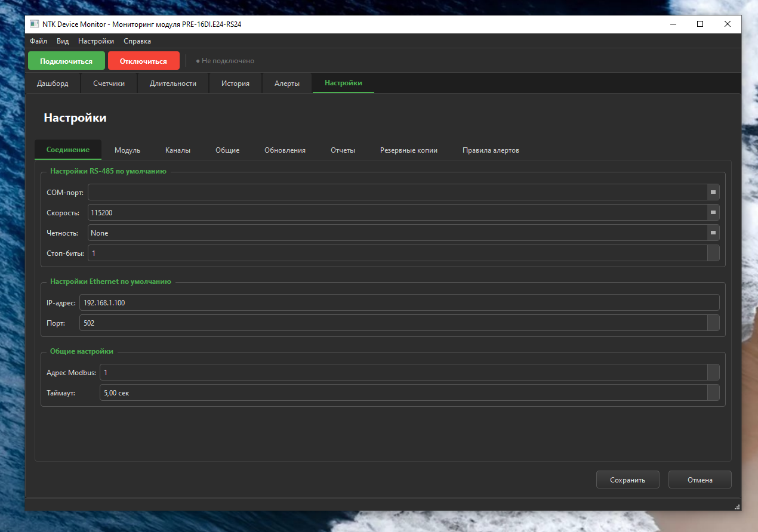The image size is (758, 532).
Task: Click the Сохранить button
Action: pyautogui.click(x=627, y=480)
